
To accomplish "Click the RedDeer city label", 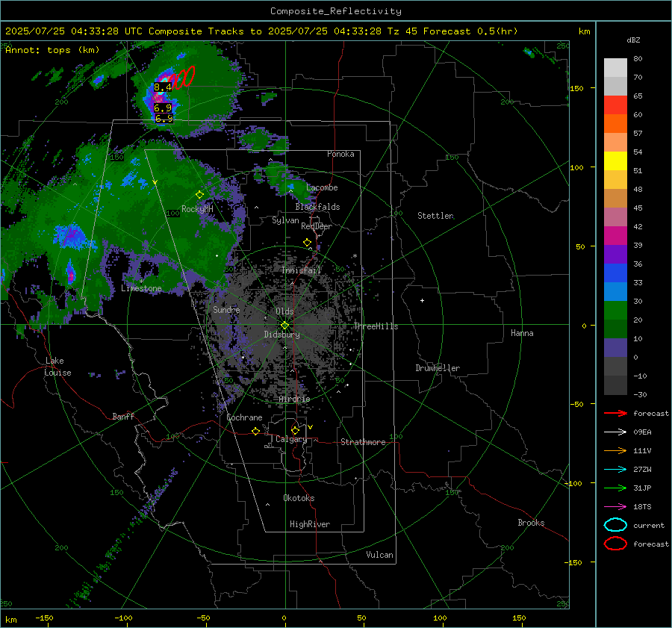I will pyautogui.click(x=317, y=226).
